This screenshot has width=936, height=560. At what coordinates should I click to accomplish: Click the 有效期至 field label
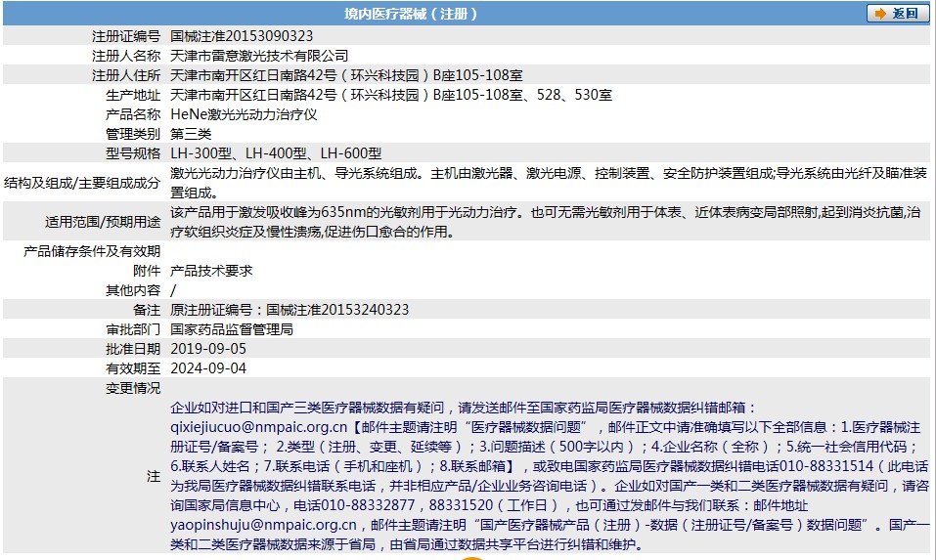pos(133,368)
